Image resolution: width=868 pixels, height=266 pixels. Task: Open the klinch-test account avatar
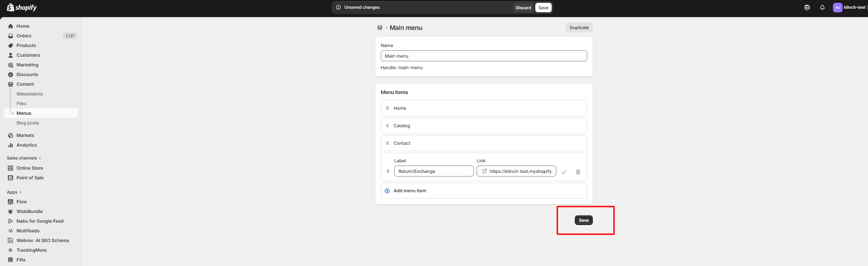coord(837,7)
